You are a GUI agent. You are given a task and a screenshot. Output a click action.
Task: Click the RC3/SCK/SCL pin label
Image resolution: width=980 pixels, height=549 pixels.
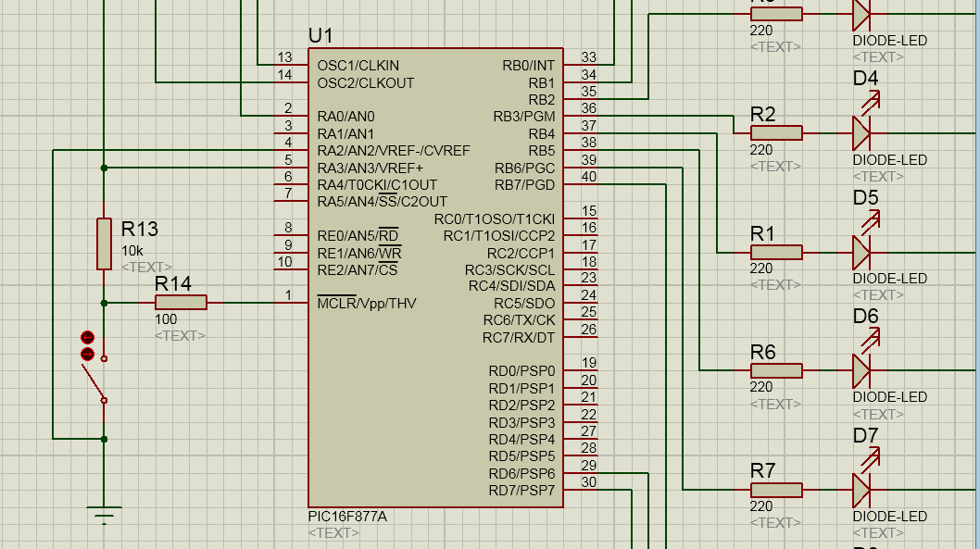pyautogui.click(x=510, y=269)
